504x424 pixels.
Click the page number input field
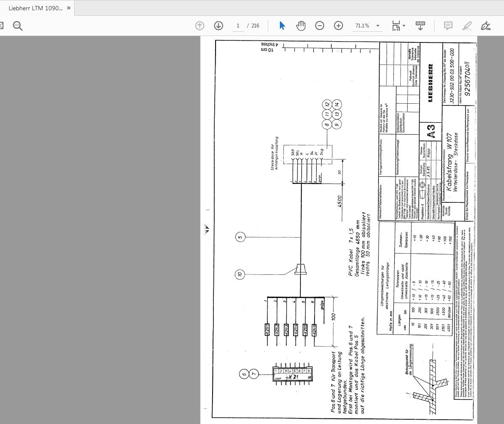pos(238,26)
